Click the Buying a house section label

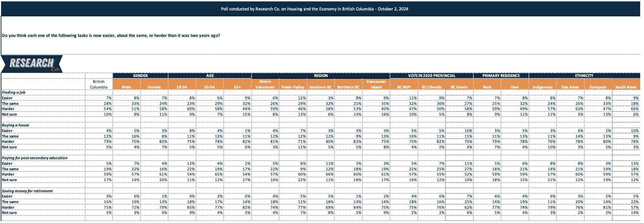pyautogui.click(x=15, y=125)
